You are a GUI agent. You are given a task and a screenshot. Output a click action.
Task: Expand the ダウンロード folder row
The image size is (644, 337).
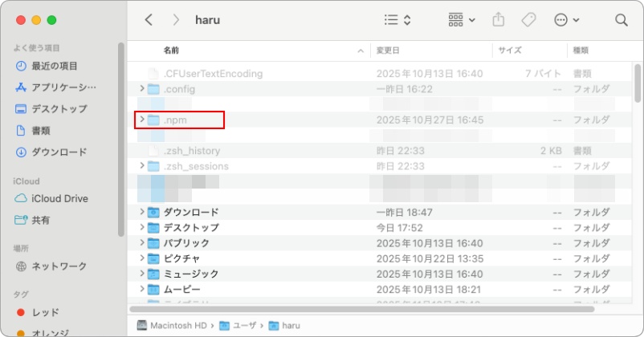coord(142,212)
